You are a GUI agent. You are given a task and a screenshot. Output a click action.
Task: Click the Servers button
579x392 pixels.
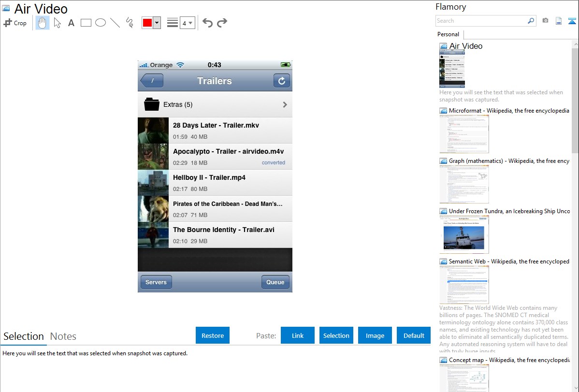[x=156, y=282]
